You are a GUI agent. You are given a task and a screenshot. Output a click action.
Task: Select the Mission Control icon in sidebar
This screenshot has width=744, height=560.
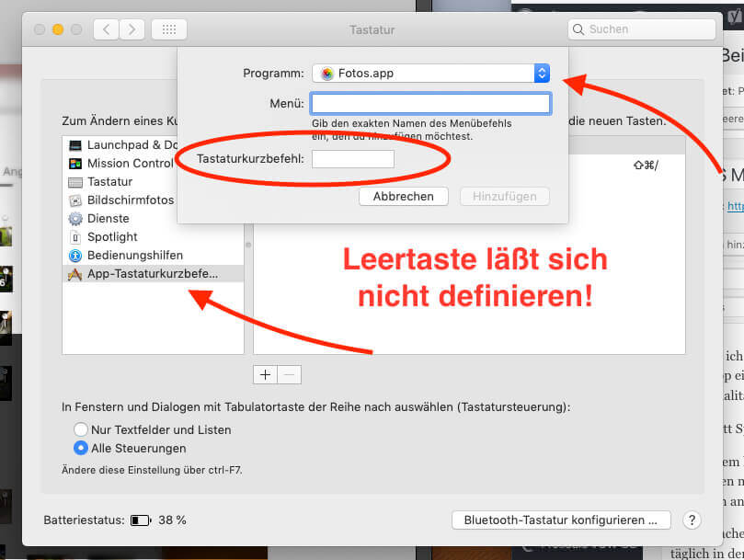(x=75, y=164)
